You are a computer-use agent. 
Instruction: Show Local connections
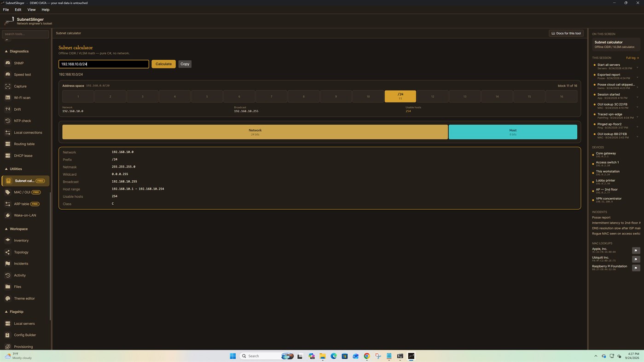[x=25, y=132]
